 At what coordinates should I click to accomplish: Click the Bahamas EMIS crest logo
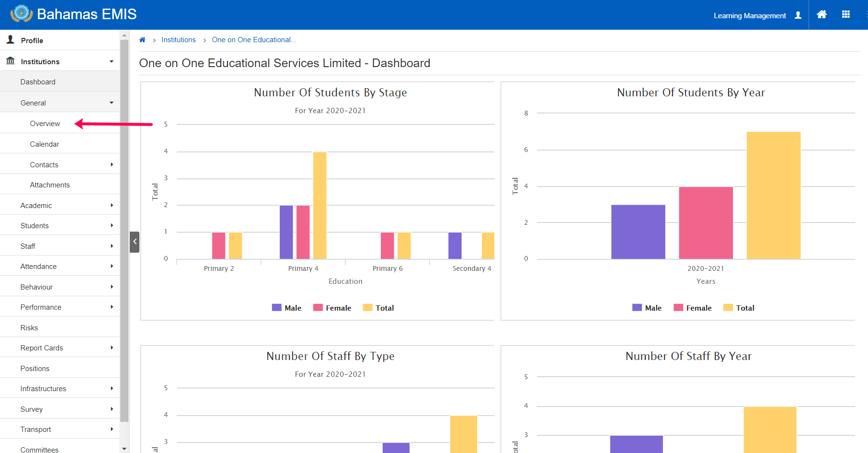(x=21, y=14)
